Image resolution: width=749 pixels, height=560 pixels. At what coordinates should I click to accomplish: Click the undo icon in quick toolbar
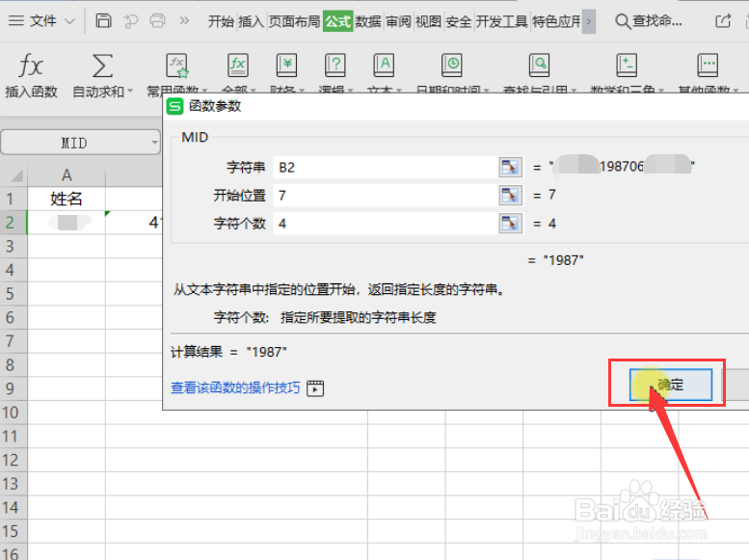130,21
